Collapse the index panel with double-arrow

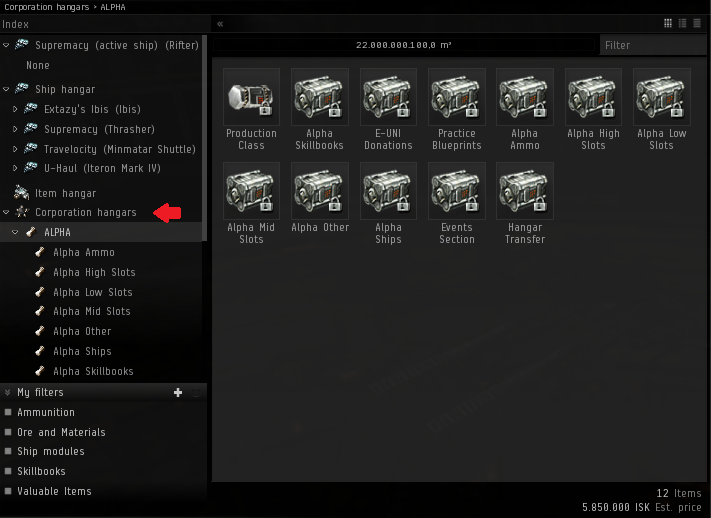[220, 23]
